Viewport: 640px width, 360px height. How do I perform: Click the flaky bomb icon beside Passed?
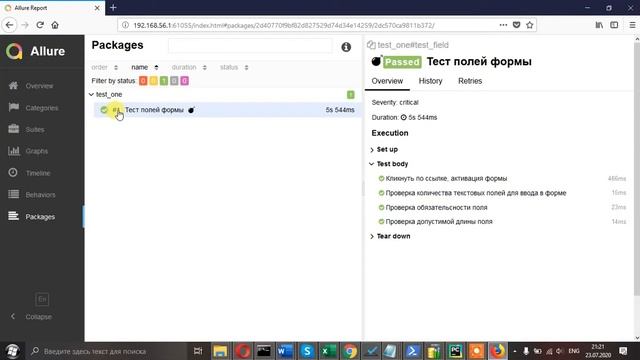coord(376,61)
